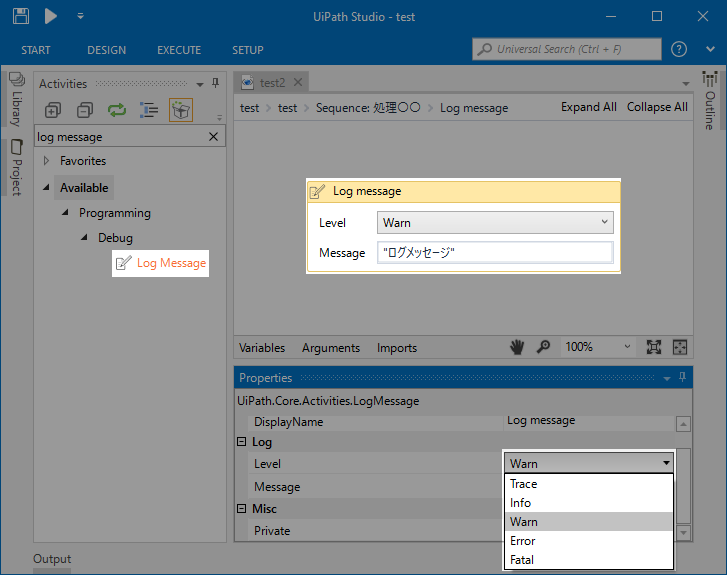Image resolution: width=727 pixels, height=575 pixels.
Task: Collapse the Log property category
Action: tap(242, 441)
